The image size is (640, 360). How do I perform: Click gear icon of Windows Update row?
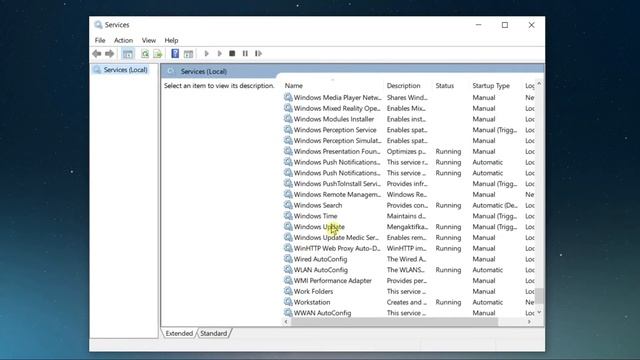288,227
